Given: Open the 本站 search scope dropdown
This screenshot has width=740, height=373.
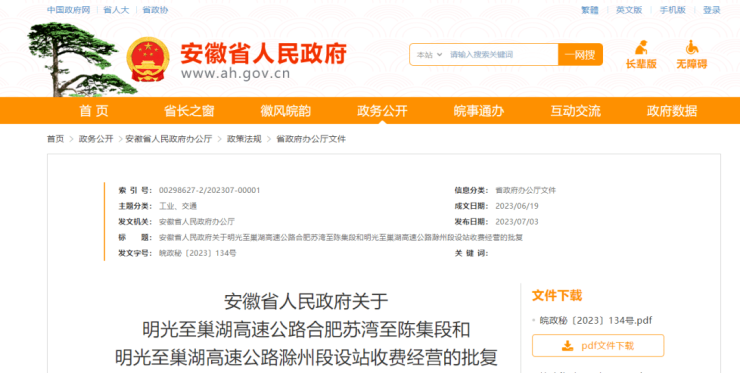Looking at the screenshot, I should tap(429, 55).
